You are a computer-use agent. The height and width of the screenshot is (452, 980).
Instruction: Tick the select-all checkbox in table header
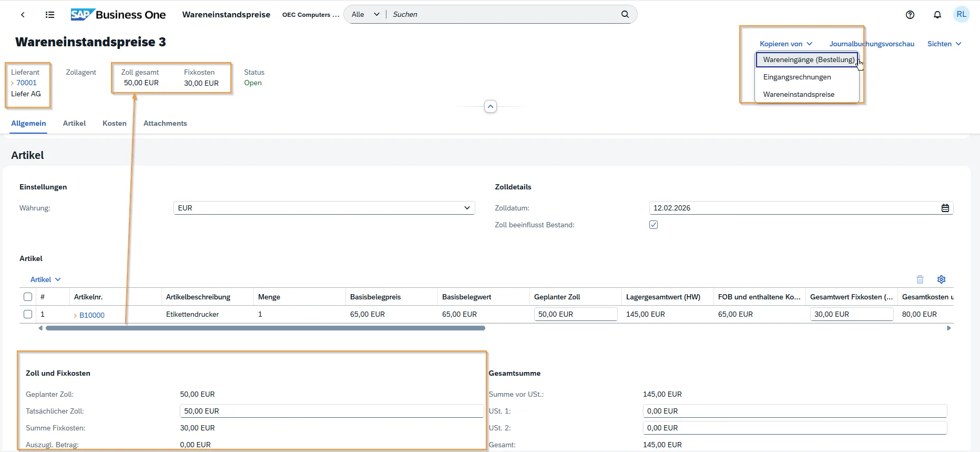28,297
